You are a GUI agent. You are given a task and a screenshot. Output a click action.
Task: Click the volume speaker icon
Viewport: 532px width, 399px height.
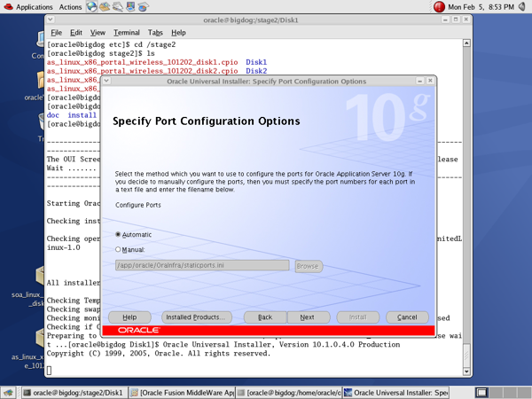tap(522, 6)
